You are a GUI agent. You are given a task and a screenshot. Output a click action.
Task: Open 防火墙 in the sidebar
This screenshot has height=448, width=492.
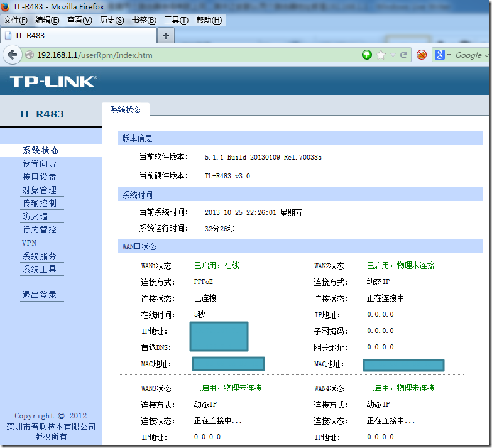point(35,216)
